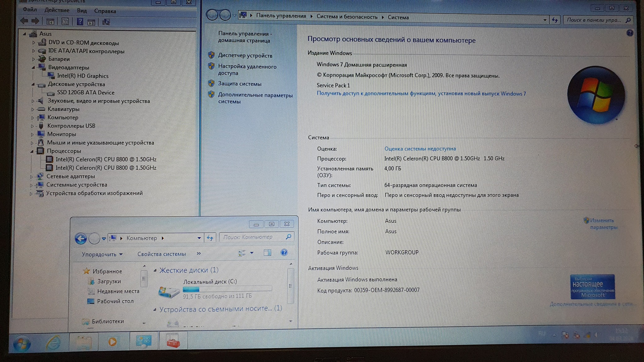Image resolution: width=644 pixels, height=362 pixels.
Task: Click the scan for hardware changes icon
Action: pyautogui.click(x=106, y=22)
